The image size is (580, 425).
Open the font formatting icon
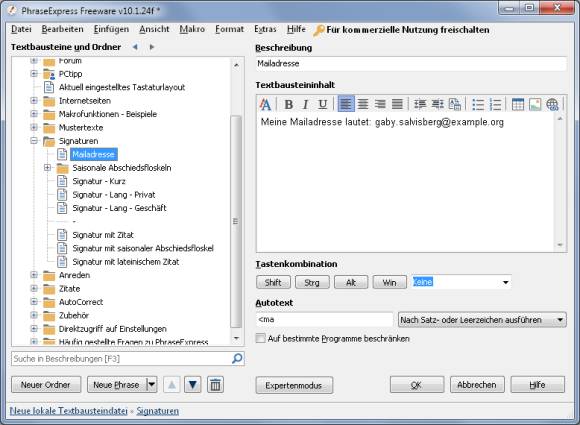coord(265,104)
